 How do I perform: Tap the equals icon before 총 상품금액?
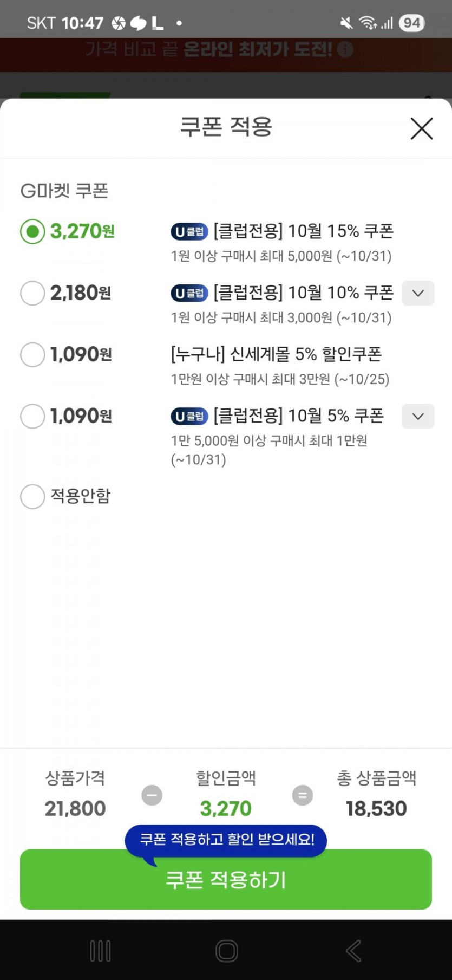click(303, 795)
